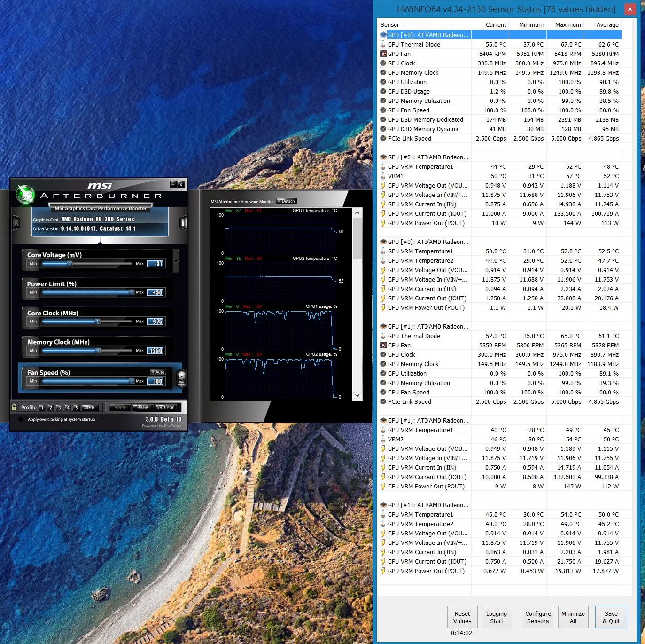The height and width of the screenshot is (644, 645).
Task: Click Reset Values in HWiNFO64
Action: tap(462, 617)
